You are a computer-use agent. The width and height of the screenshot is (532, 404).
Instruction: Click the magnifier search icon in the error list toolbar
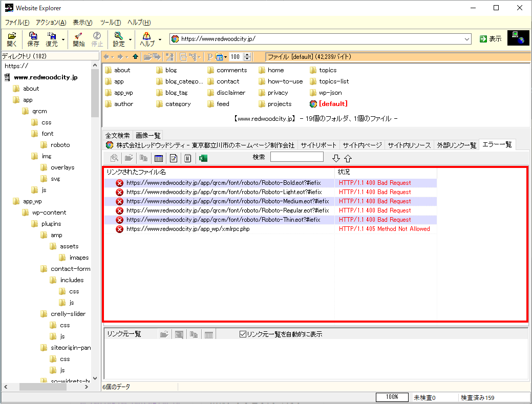pos(115,158)
